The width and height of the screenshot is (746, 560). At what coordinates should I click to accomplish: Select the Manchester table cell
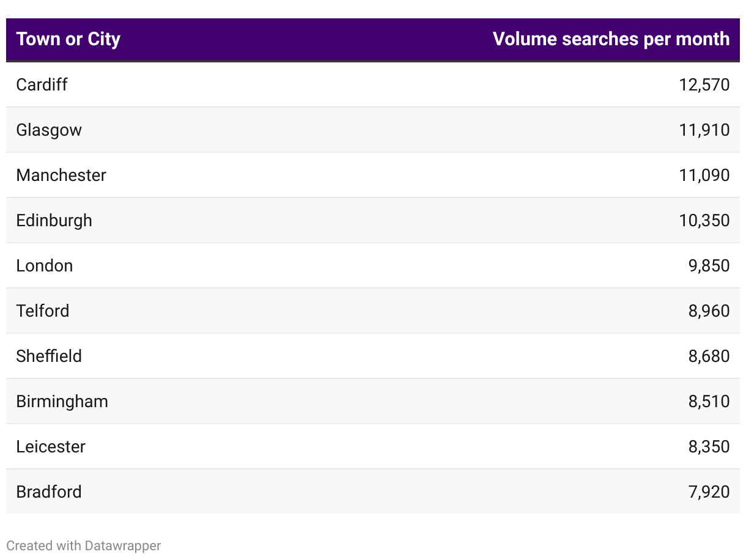coord(61,175)
